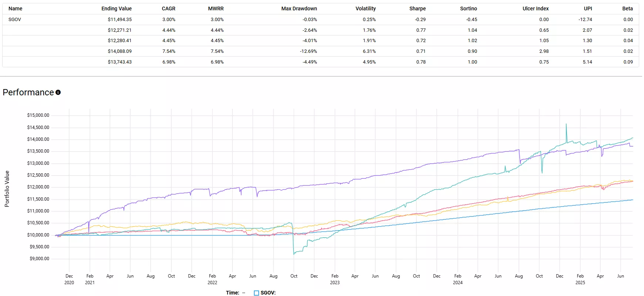Sort by Ending Value column header
Image resolution: width=644 pixels, height=296 pixels.
pyautogui.click(x=116, y=8)
